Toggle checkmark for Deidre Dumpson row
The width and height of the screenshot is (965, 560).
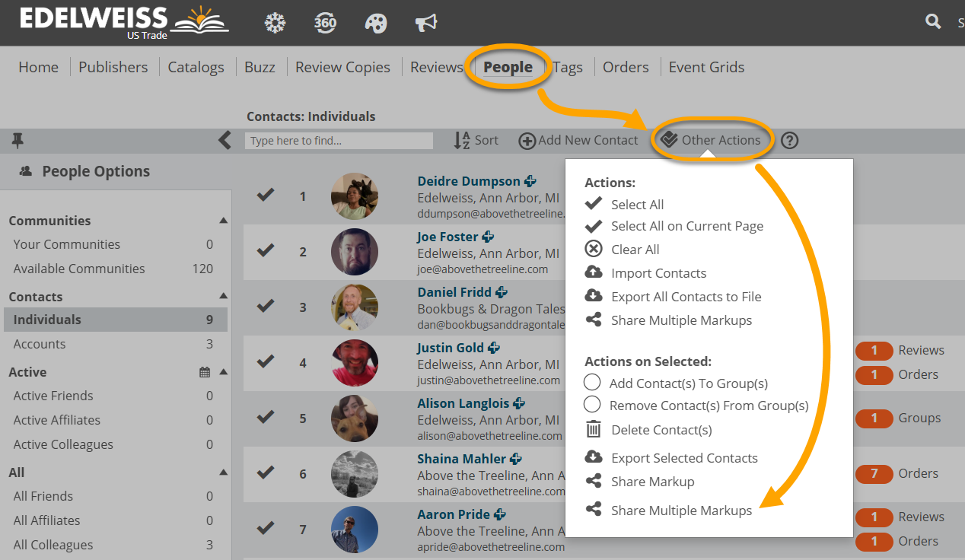click(x=265, y=195)
